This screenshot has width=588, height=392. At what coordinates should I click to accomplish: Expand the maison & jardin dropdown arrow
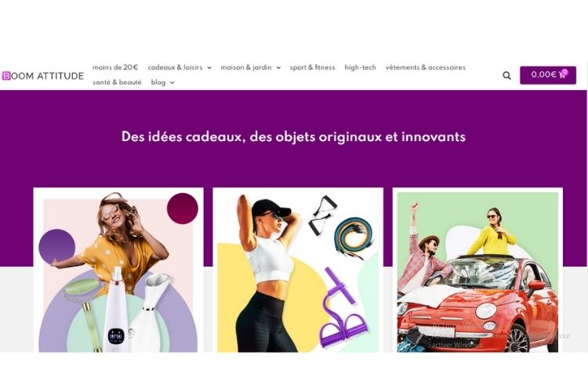click(x=278, y=68)
